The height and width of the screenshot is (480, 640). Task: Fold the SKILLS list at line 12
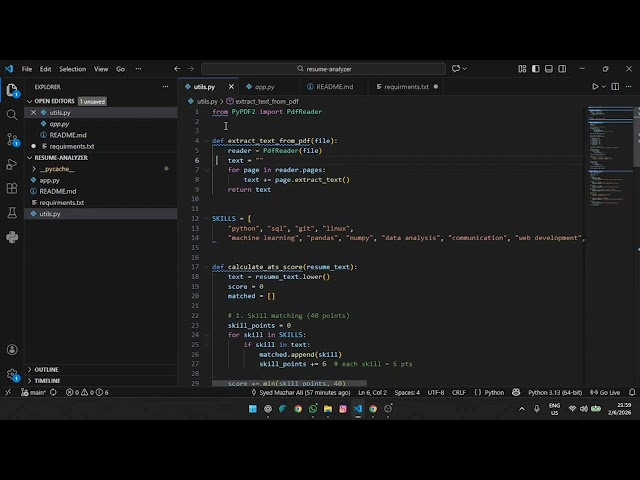pos(207,218)
